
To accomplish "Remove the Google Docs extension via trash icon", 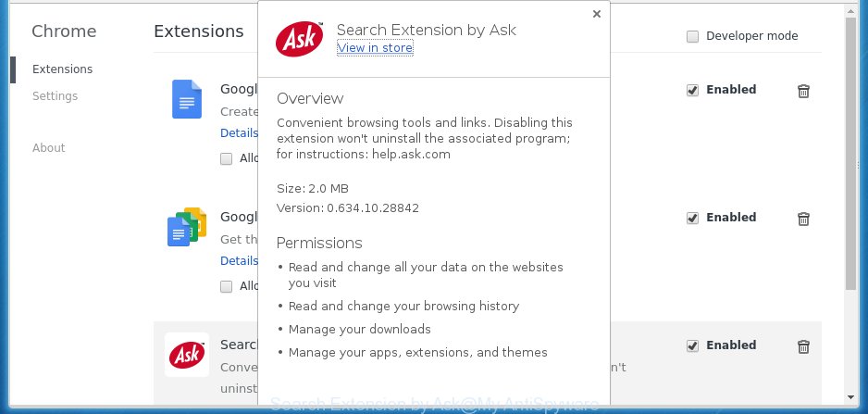I will 803,91.
